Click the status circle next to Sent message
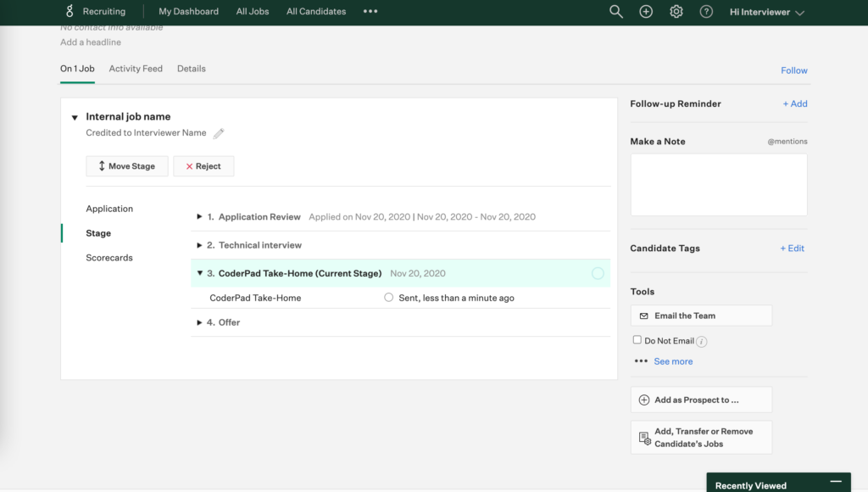 pos(388,297)
